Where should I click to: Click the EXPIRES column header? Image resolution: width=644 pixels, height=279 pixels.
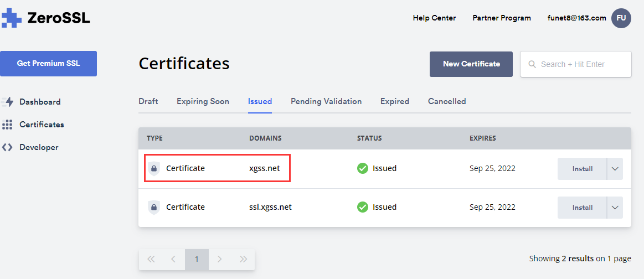[483, 138]
